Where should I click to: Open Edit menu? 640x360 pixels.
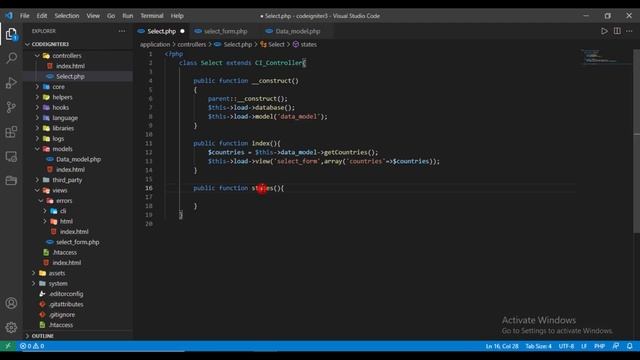(x=42, y=16)
